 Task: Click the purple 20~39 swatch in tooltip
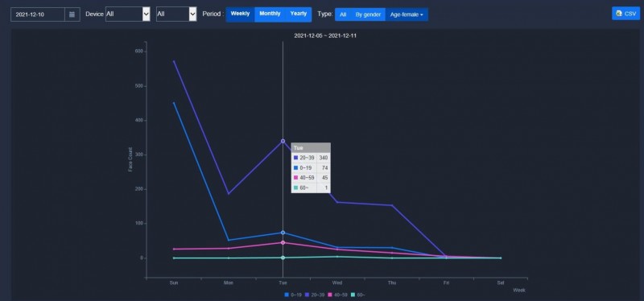(295, 157)
